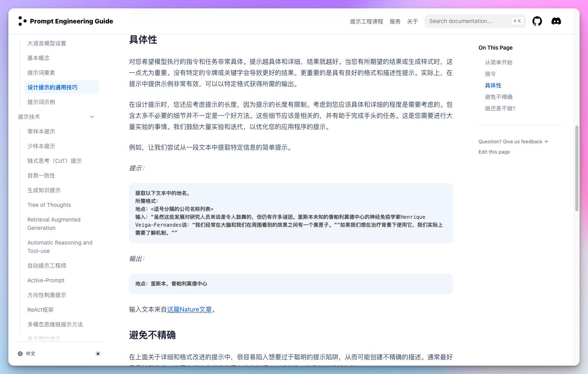
Task: Jump to '避免不精确' via On This Page
Action: point(498,96)
